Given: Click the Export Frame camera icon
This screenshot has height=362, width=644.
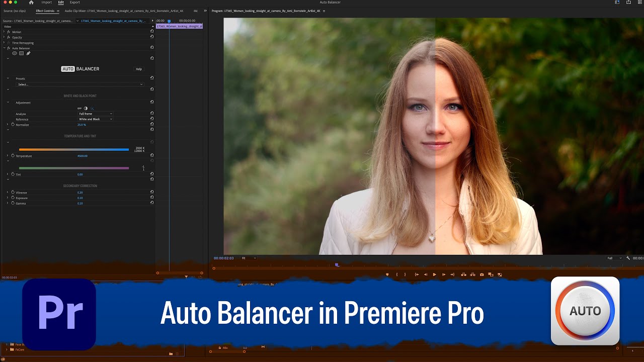Looking at the screenshot, I should click(x=481, y=275).
